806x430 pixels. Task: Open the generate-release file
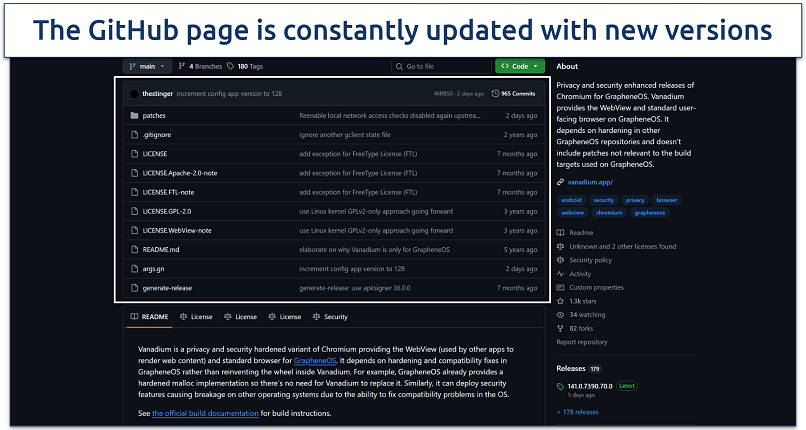point(168,288)
